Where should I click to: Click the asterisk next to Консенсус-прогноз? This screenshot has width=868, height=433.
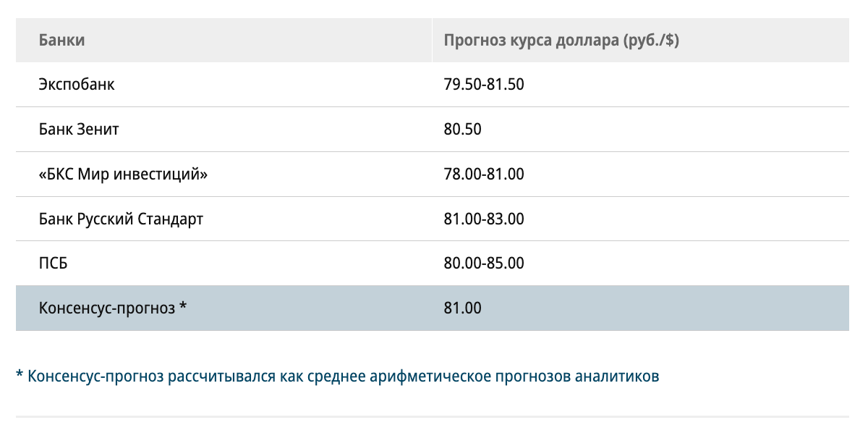tap(183, 307)
